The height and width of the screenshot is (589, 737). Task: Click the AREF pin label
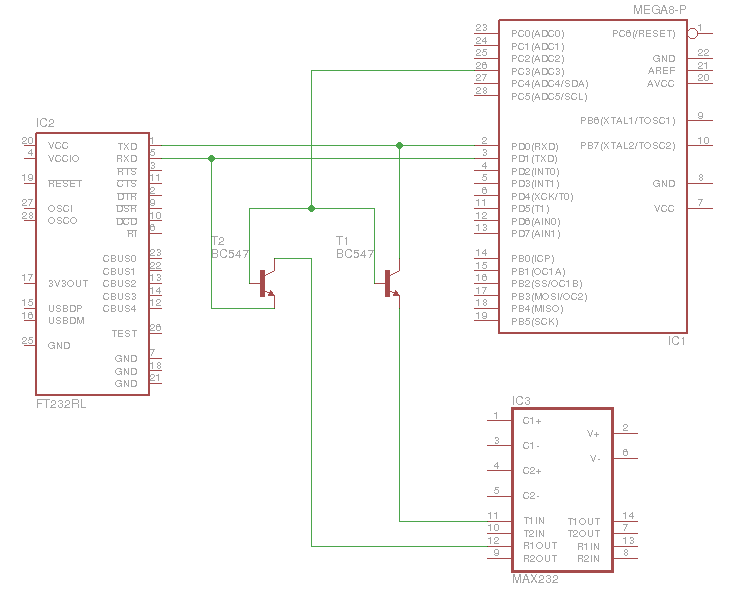[661, 71]
